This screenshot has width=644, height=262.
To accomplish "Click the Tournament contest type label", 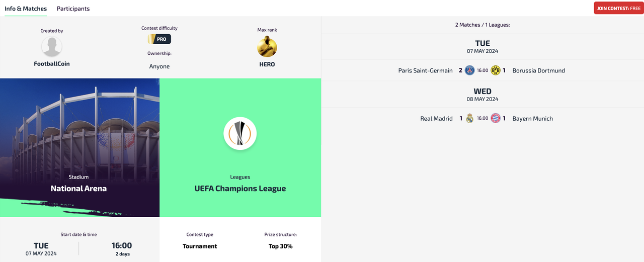I will 200,246.
